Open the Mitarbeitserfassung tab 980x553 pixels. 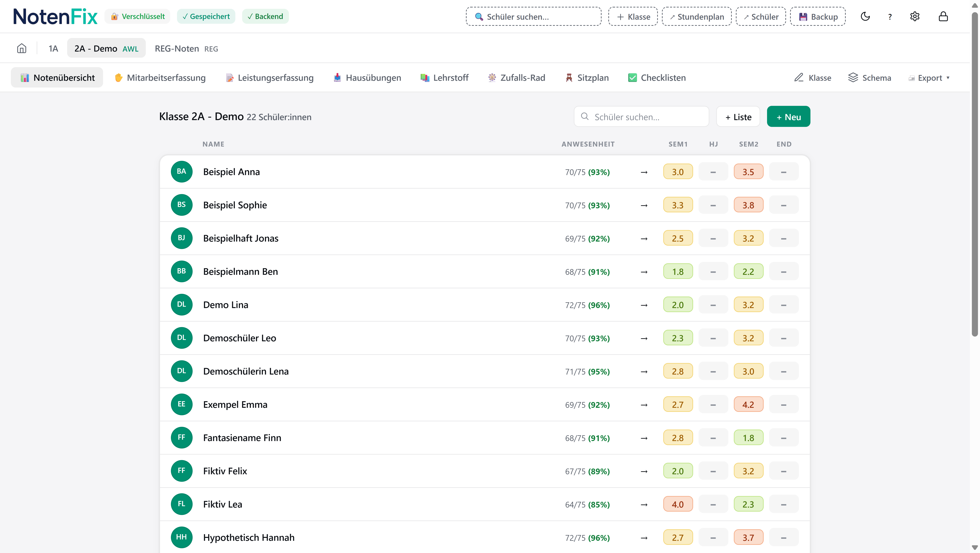click(x=160, y=78)
